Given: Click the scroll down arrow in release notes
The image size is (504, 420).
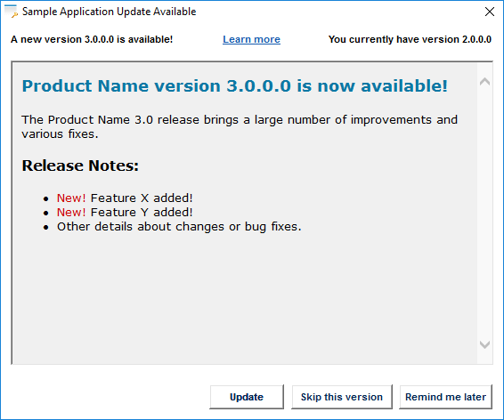Looking at the screenshot, I should tap(484, 345).
